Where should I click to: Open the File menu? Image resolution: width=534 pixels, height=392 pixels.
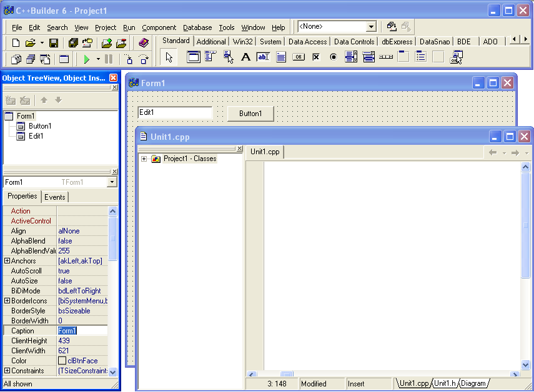(x=17, y=27)
